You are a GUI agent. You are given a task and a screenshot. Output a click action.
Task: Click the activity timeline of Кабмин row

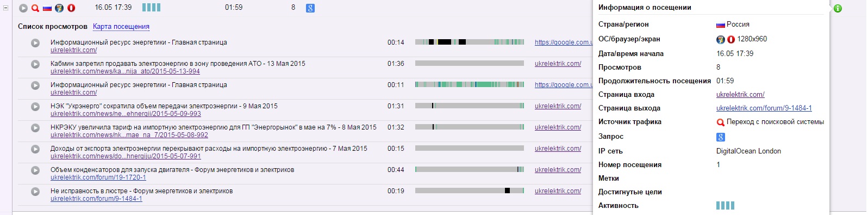[x=470, y=63]
